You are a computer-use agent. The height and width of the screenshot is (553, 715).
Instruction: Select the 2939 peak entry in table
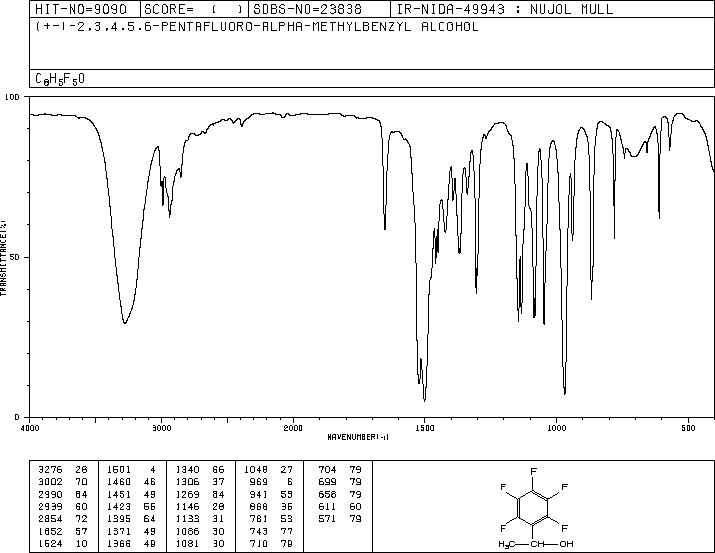click(x=62, y=506)
